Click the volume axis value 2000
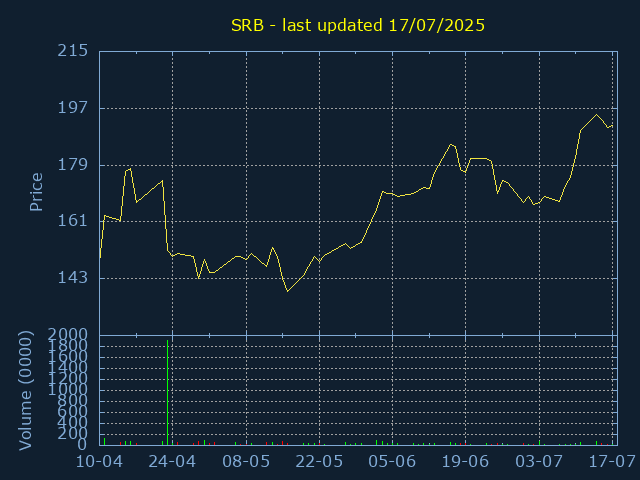 click(68, 335)
